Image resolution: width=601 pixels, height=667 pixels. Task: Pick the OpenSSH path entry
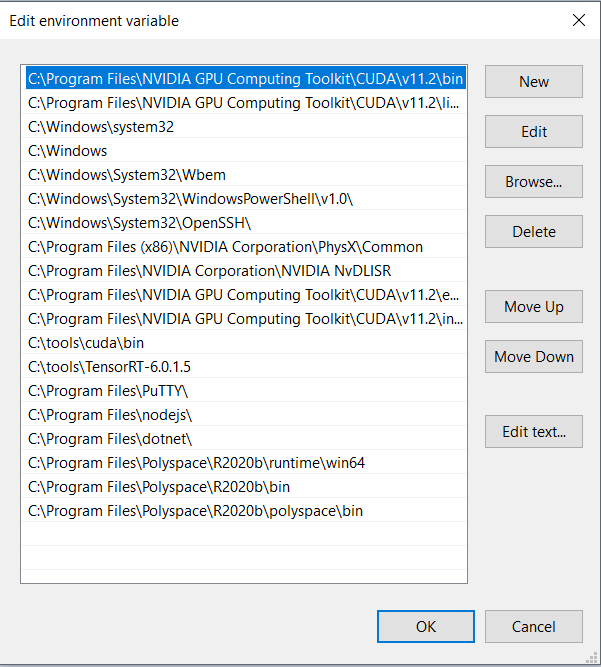[140, 223]
